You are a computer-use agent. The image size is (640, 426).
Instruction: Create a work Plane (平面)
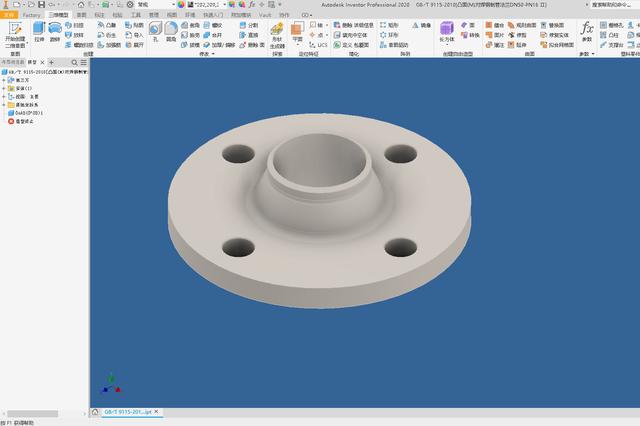pyautogui.click(x=297, y=32)
